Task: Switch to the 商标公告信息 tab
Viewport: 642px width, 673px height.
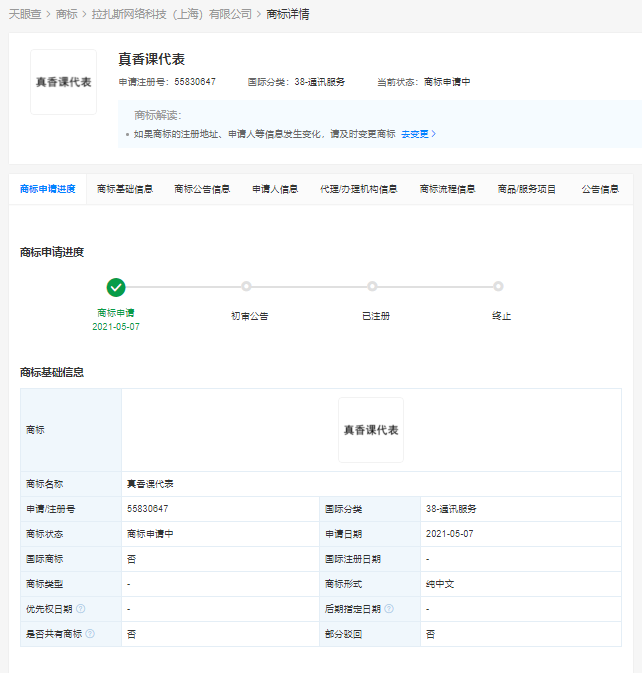Action: pos(202,189)
